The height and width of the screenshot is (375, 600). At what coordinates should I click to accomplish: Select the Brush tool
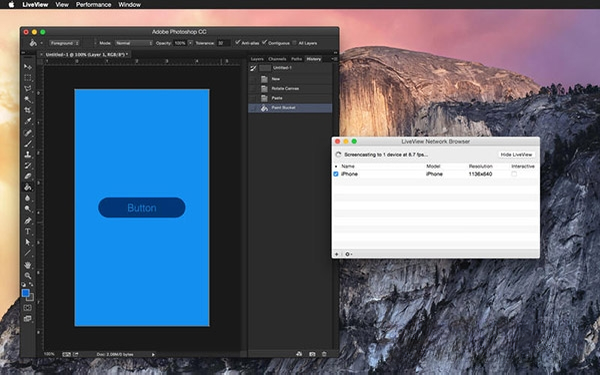pyautogui.click(x=28, y=143)
